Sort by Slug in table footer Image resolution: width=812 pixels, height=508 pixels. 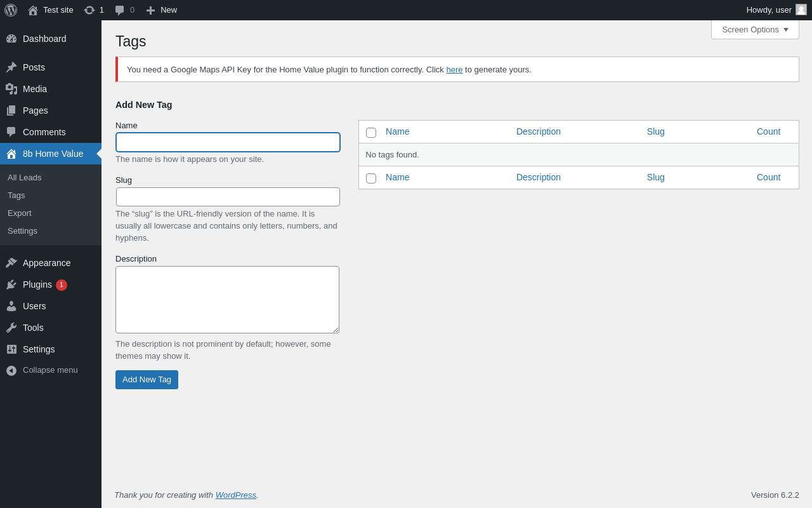click(656, 177)
